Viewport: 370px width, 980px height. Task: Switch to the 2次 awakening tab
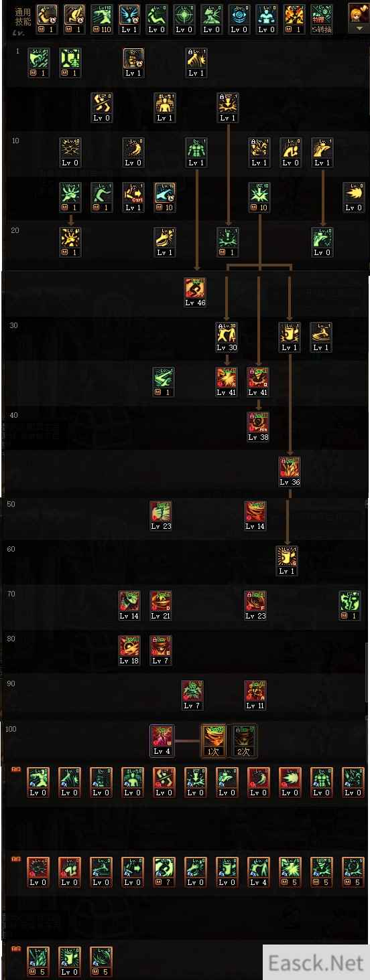244,741
